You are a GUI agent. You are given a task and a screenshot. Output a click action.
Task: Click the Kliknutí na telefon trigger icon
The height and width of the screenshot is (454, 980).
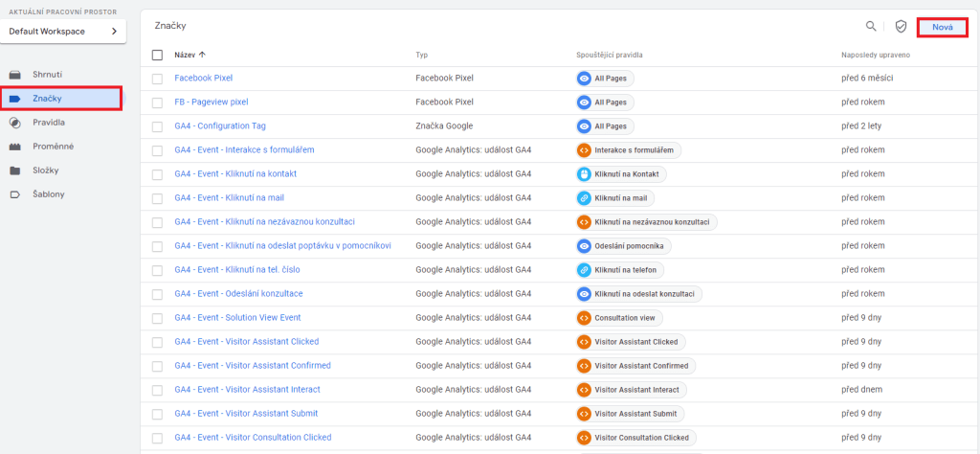point(584,270)
